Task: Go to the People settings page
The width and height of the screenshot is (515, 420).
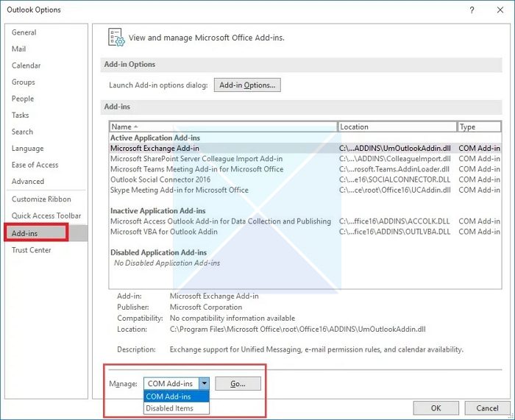Action: coord(23,99)
